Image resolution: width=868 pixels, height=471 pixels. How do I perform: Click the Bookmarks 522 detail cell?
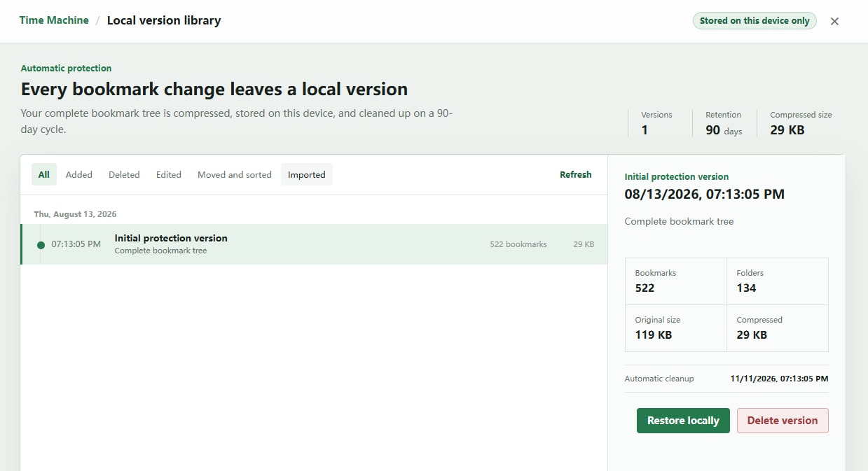tap(676, 281)
